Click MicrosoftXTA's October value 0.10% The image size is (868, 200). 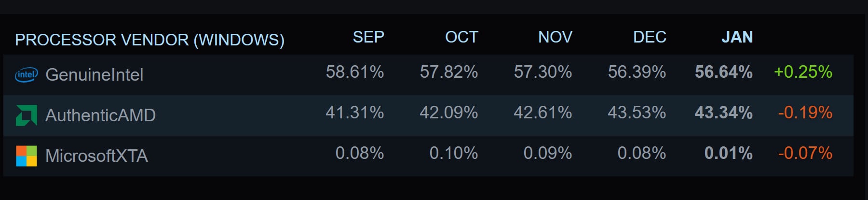[453, 153]
